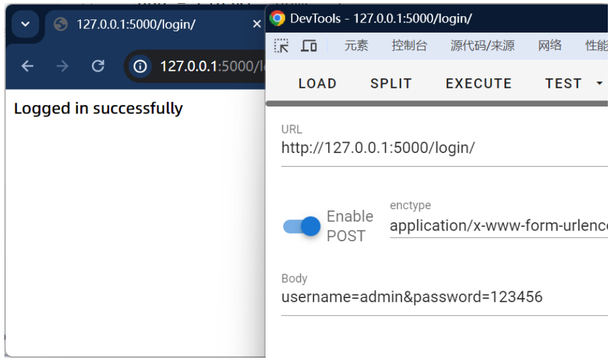Click the LOAD button

(317, 83)
